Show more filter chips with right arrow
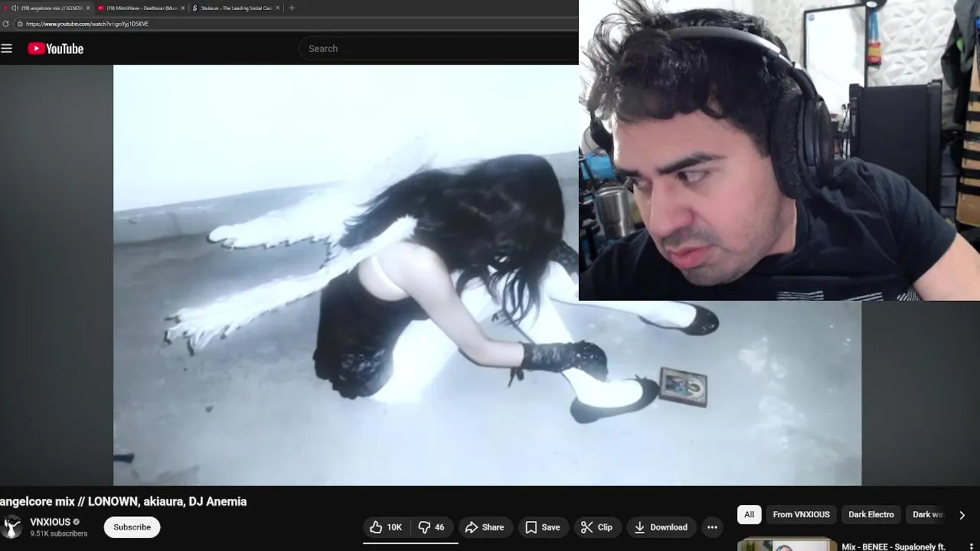 [962, 515]
